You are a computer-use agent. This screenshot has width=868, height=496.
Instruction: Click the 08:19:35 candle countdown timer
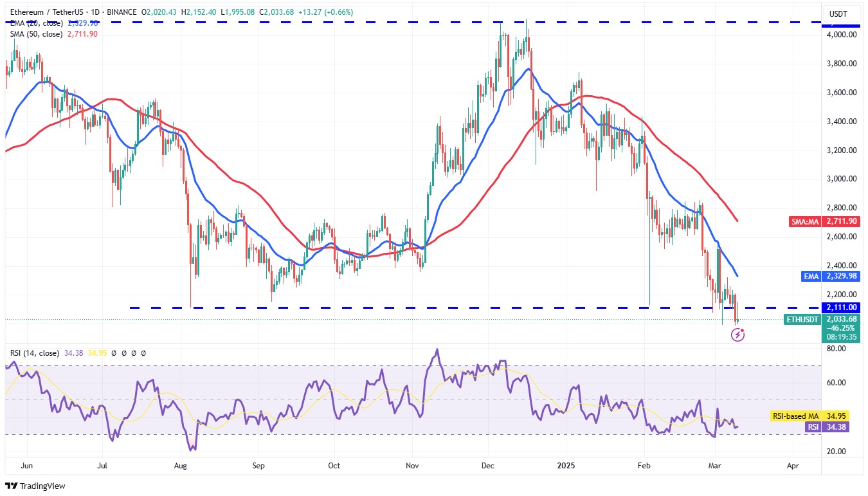point(841,336)
